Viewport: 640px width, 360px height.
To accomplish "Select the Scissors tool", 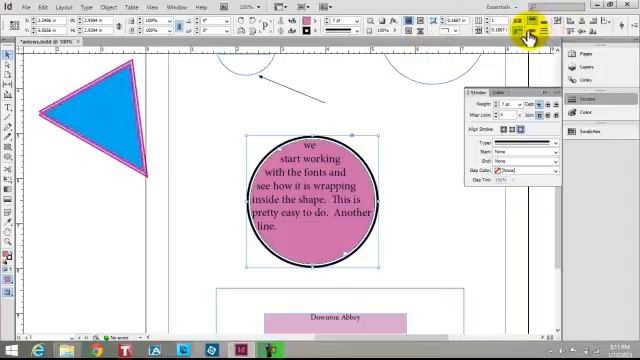I will click(x=7, y=169).
